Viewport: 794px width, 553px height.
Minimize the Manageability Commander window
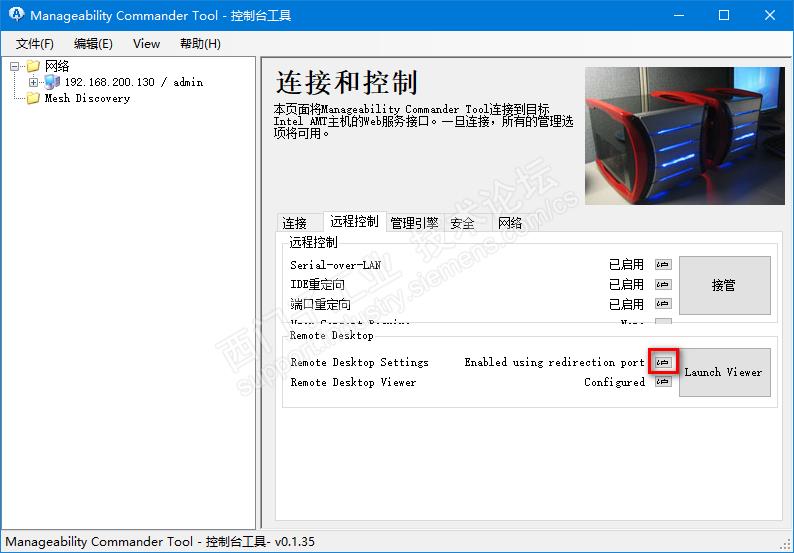click(680, 15)
